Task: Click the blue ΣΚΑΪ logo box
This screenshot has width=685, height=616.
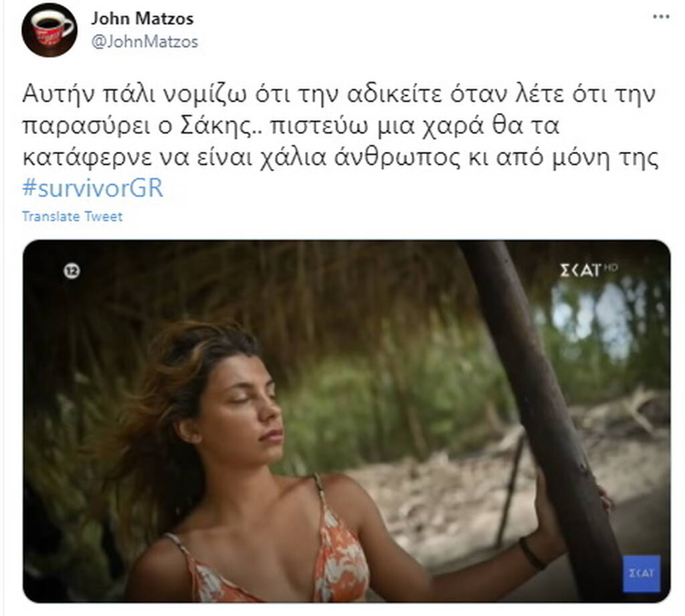Action: [x=642, y=574]
